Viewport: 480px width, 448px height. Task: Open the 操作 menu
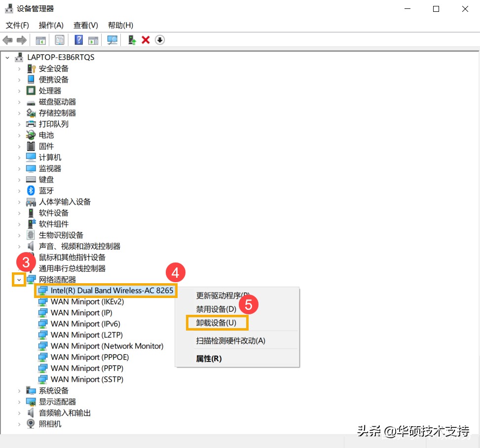[x=51, y=25]
